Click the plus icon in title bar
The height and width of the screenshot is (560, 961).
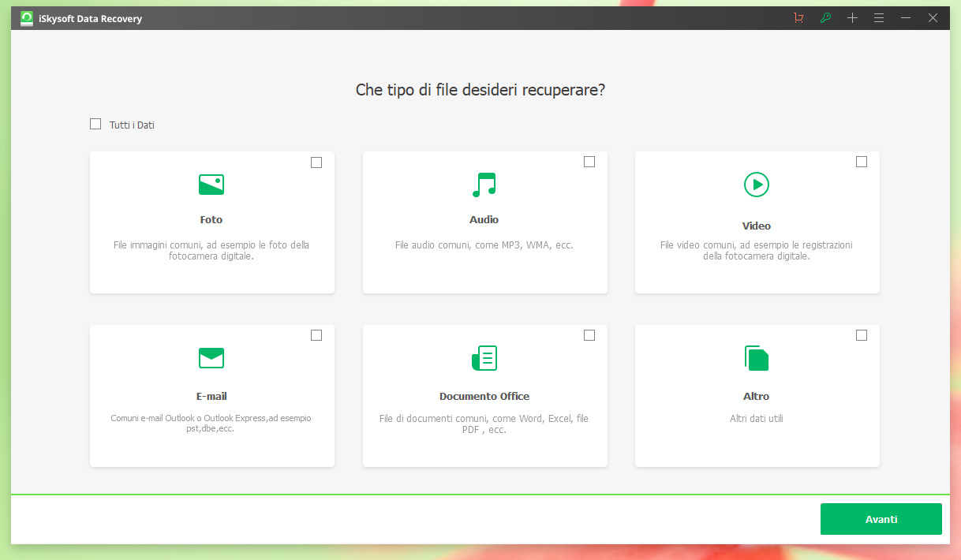[x=852, y=18]
